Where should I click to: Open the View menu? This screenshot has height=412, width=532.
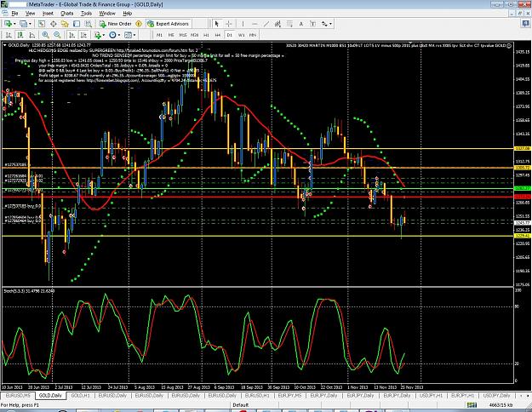pos(30,14)
